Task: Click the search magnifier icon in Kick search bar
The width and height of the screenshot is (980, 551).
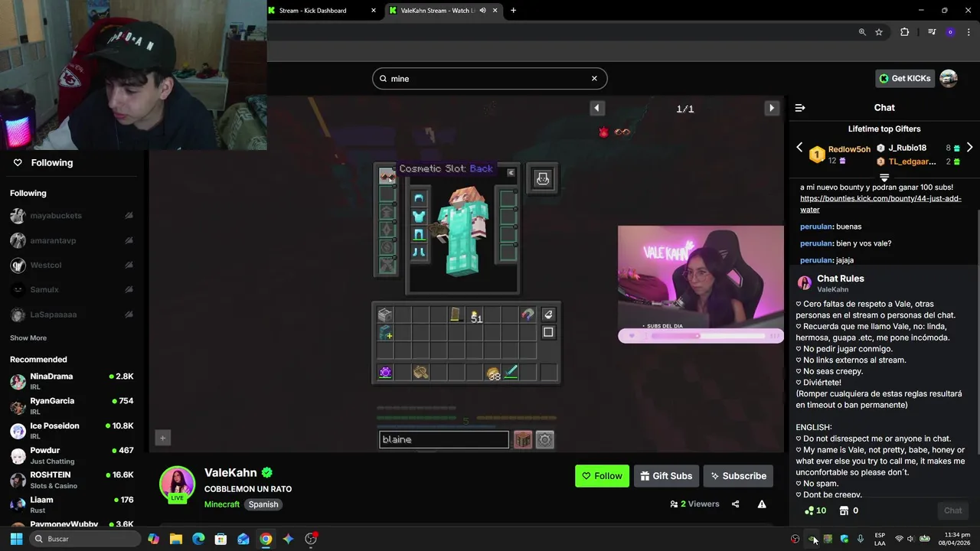Action: tap(383, 78)
